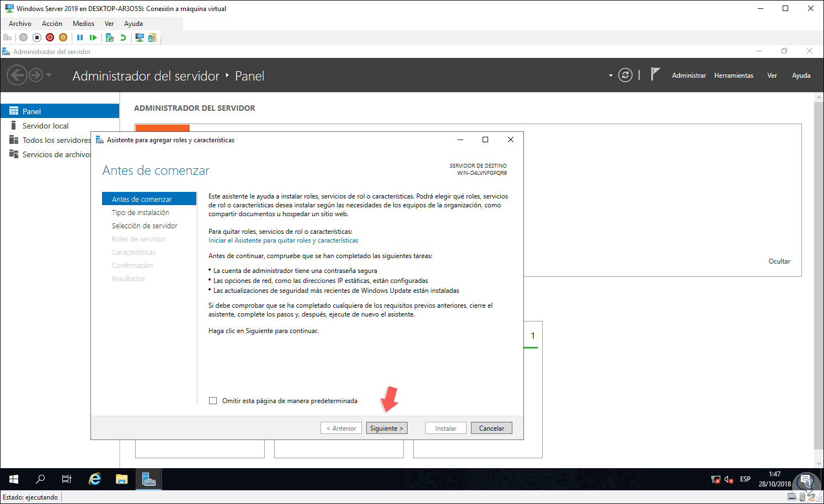Open Windows search from the taskbar

[x=40, y=479]
